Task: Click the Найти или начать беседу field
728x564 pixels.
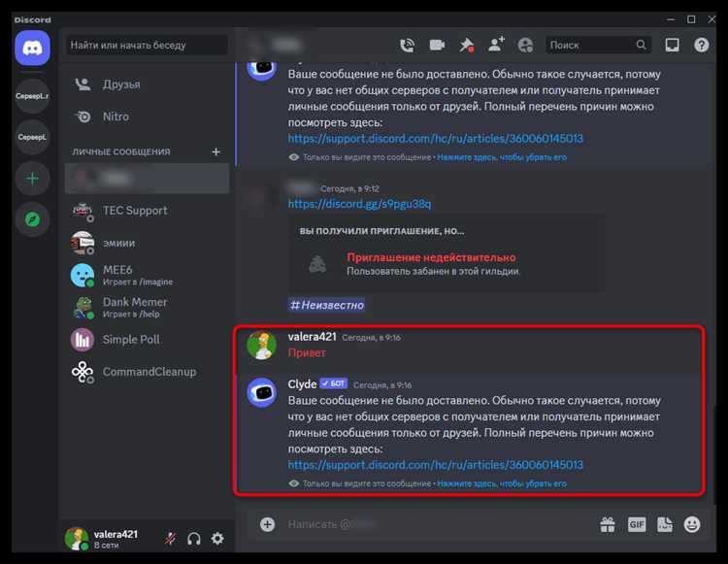Action: [x=148, y=45]
